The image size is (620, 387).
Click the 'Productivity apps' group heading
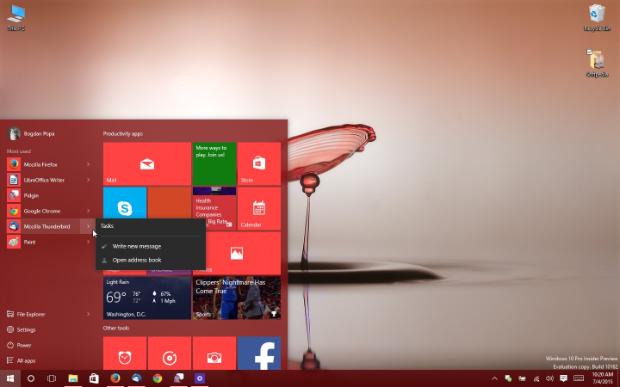123,134
